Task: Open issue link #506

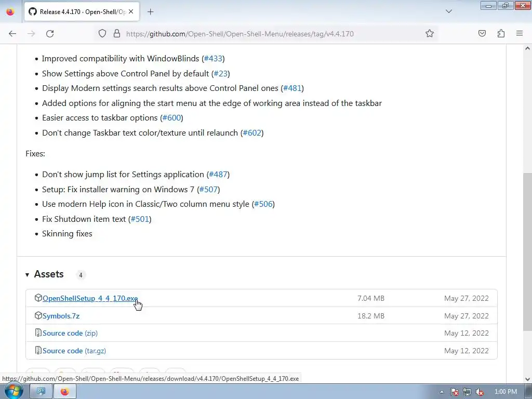Action: point(263,204)
